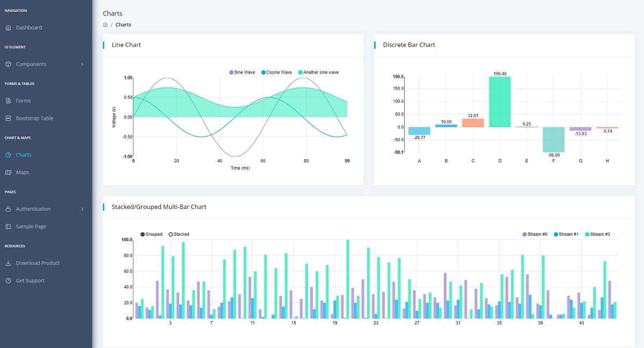Hide the Cosine Wave series via its legend

click(x=280, y=71)
